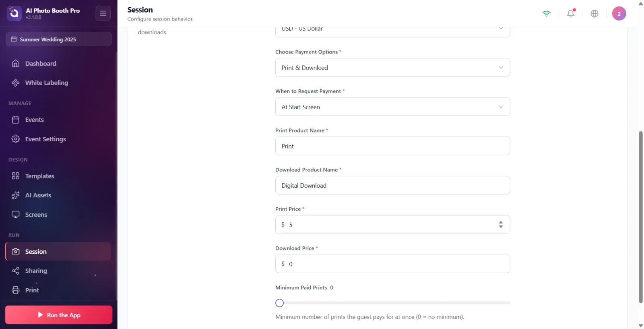Click into the Print Price field
Image resolution: width=644 pixels, height=329 pixels.
click(392, 224)
